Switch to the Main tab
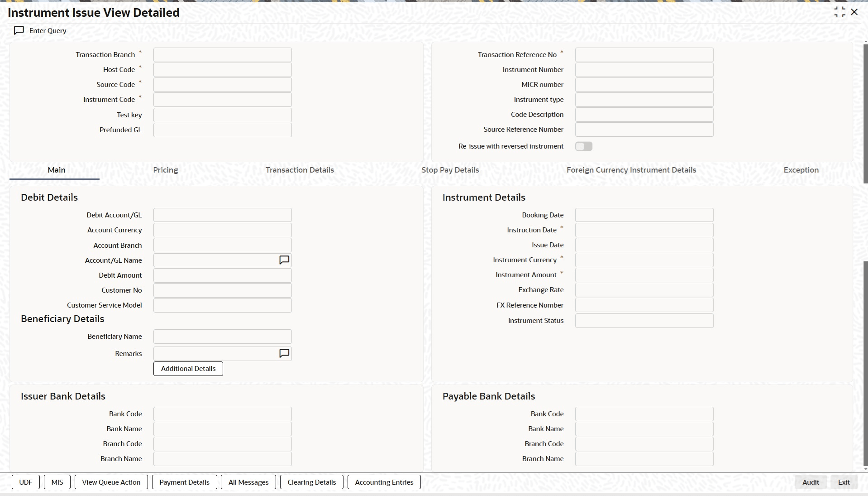This screenshot has height=496, width=868. [x=57, y=170]
